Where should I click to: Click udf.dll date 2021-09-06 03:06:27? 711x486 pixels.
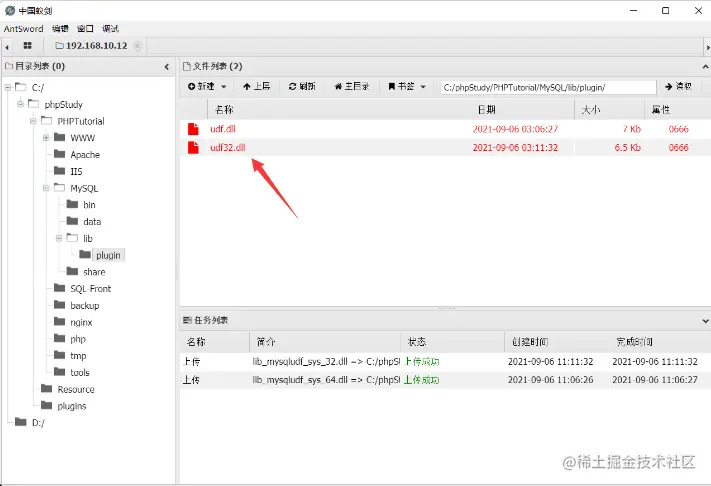[515, 129]
